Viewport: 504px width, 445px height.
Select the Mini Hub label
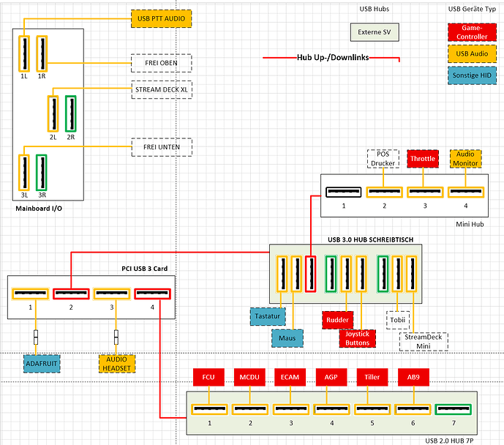tap(470, 224)
